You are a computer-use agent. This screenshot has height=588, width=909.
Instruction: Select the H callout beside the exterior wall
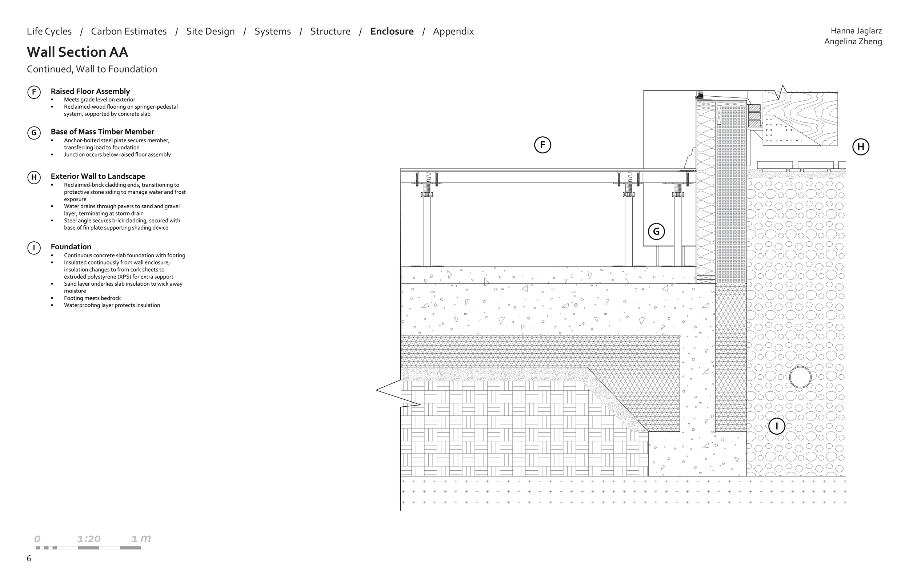click(861, 147)
